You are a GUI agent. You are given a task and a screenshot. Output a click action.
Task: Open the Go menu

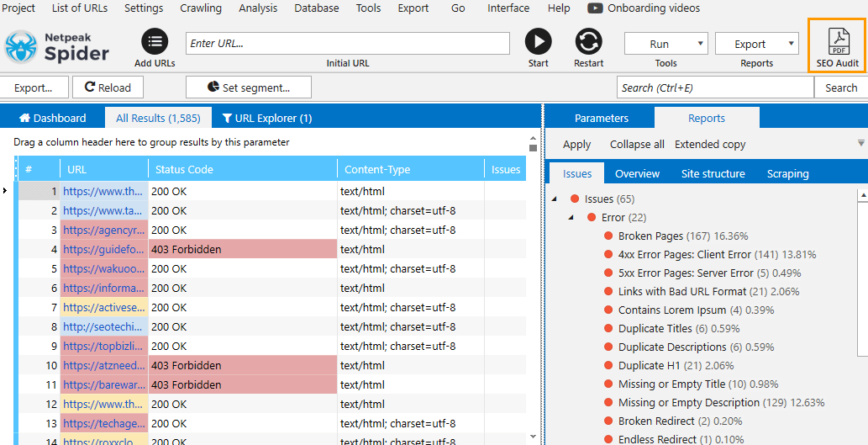coord(458,8)
